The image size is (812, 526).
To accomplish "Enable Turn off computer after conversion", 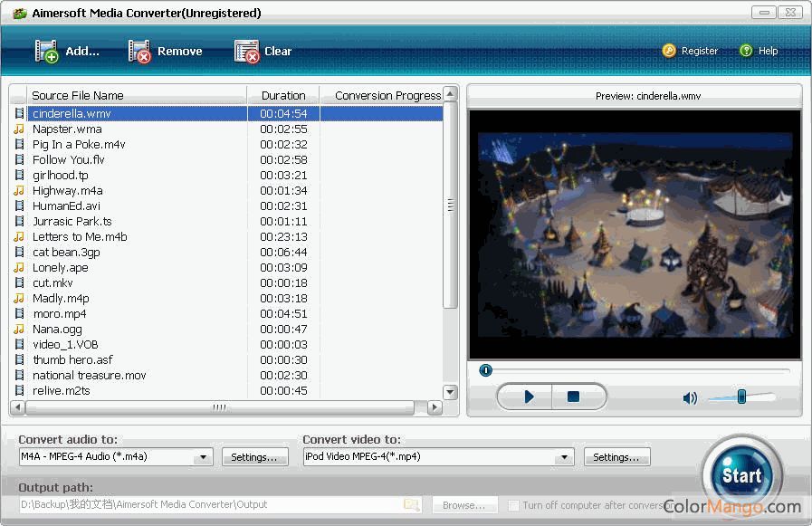I will [x=514, y=505].
